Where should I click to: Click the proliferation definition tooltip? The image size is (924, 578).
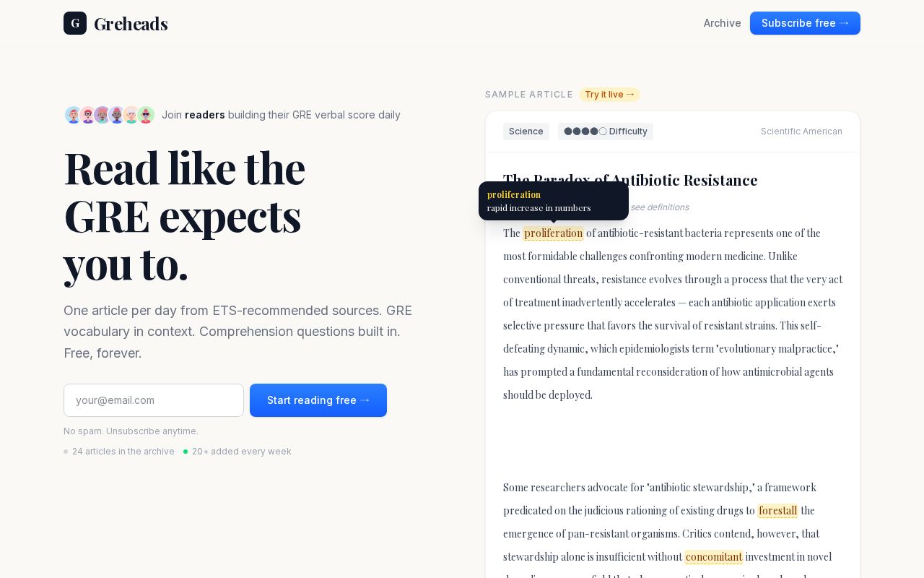(554, 201)
